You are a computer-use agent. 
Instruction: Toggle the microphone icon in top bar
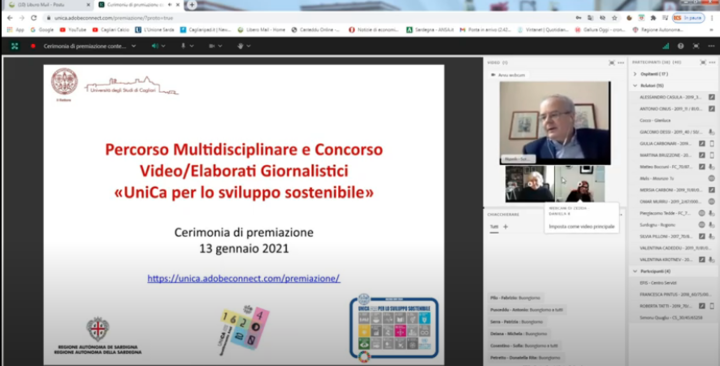pos(183,46)
